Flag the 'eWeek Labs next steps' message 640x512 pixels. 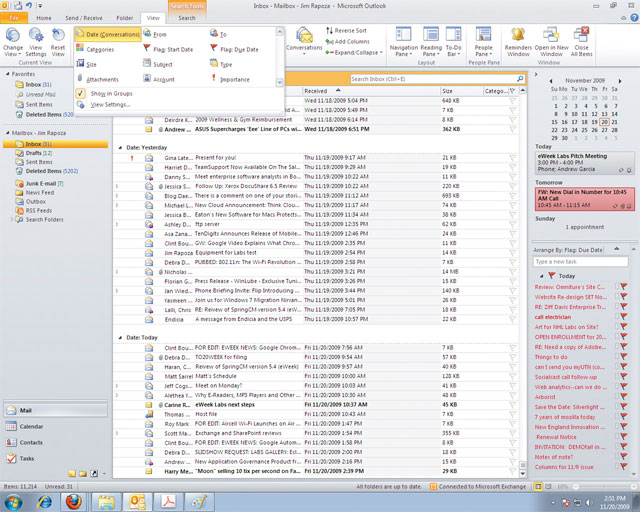pyautogui.click(x=513, y=405)
